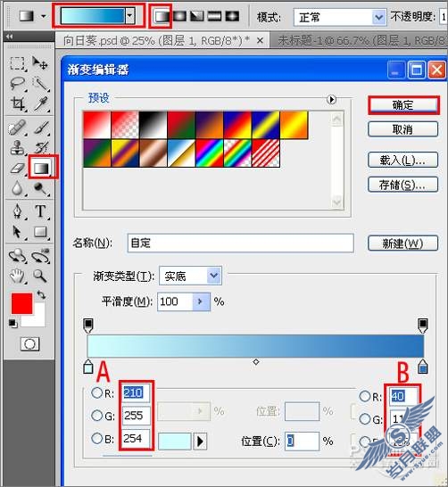Select the R radio button for stop A
Screen dimensions: 448x487
click(x=97, y=392)
